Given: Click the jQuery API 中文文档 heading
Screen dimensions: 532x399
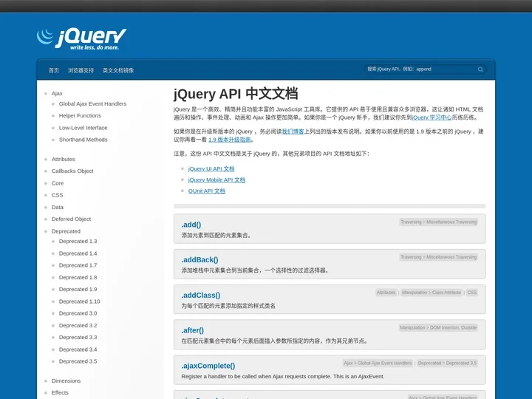Looking at the screenshot, I should [x=236, y=94].
